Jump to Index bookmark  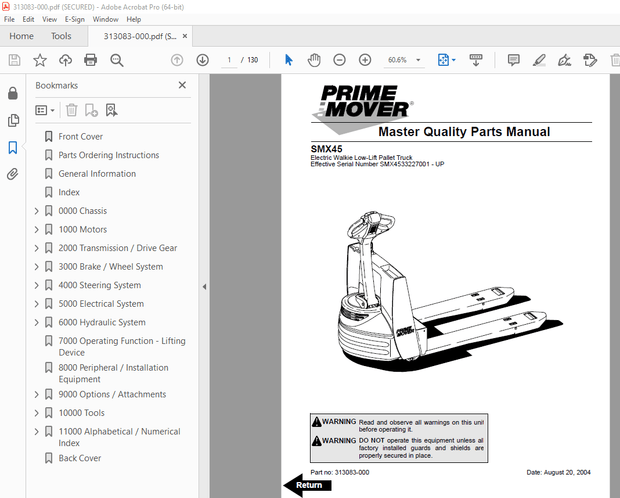[x=69, y=192]
